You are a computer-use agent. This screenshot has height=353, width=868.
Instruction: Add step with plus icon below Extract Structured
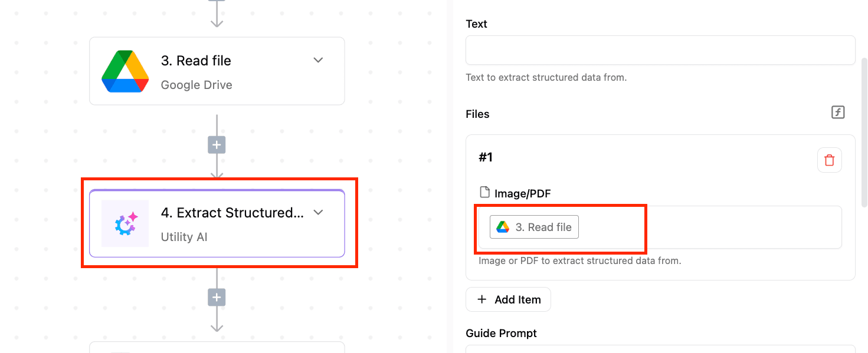[x=217, y=298]
